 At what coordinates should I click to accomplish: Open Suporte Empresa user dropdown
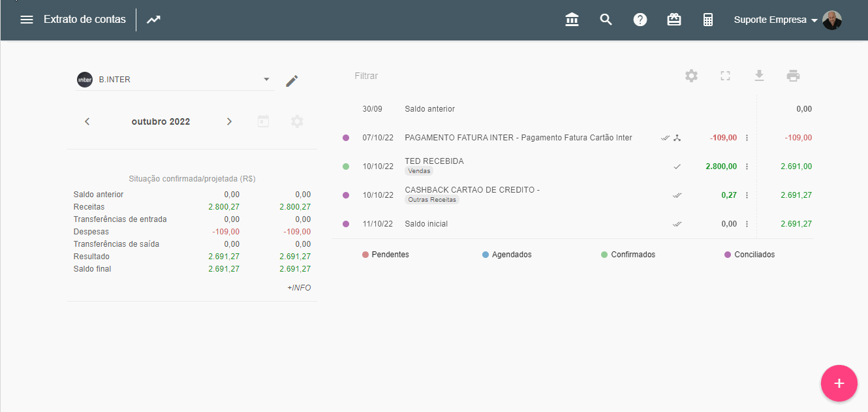(x=775, y=20)
